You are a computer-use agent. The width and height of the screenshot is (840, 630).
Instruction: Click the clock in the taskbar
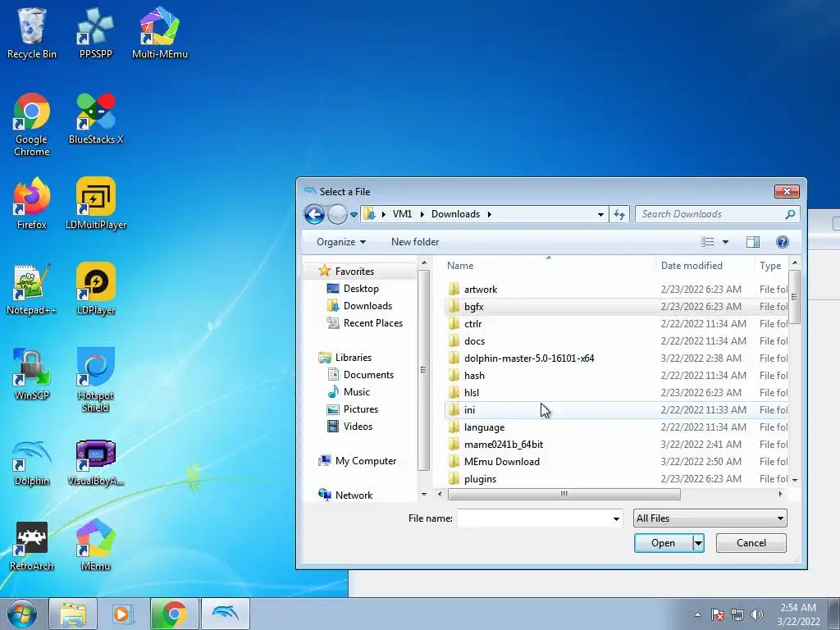coord(798,614)
